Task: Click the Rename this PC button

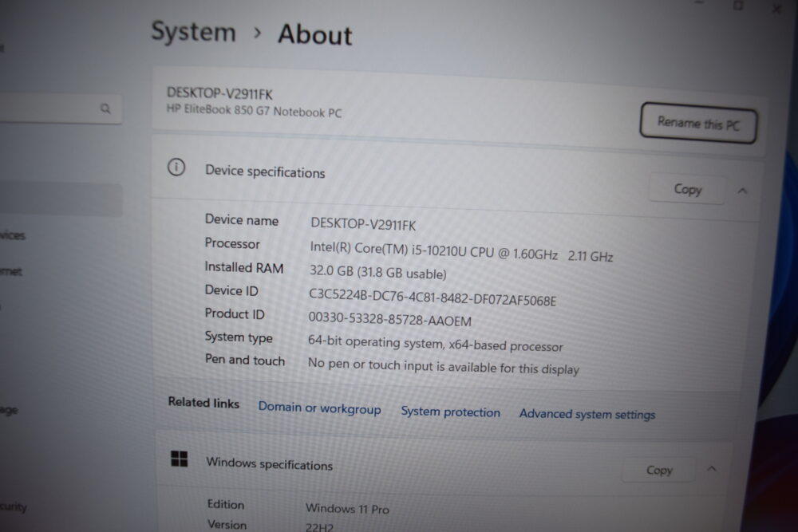Action: [697, 123]
